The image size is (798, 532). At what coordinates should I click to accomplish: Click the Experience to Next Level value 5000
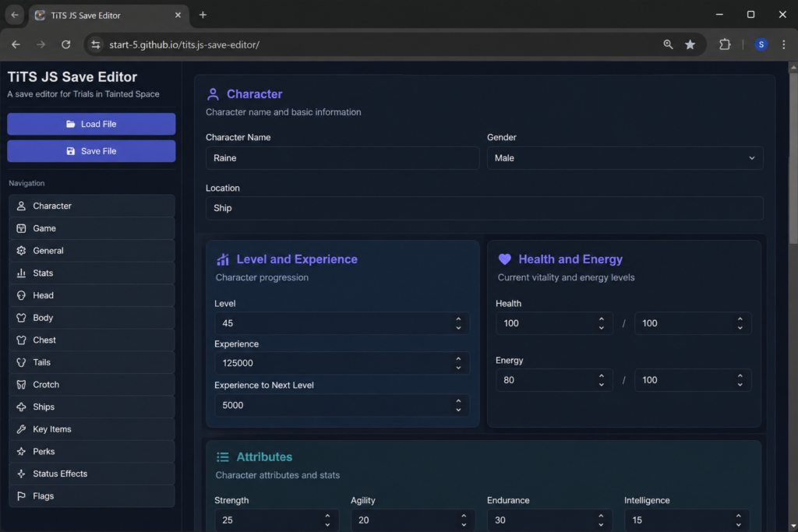(232, 405)
